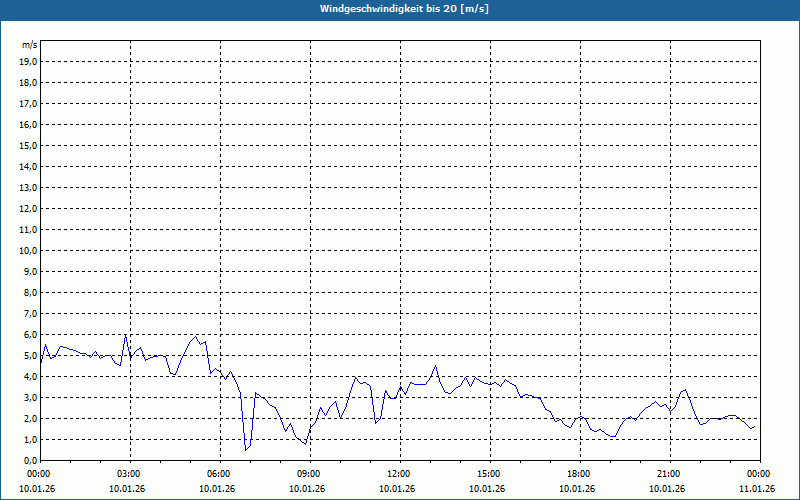Select the 5,0 y-axis value label
Screen dimensions: 800x500
(30, 355)
